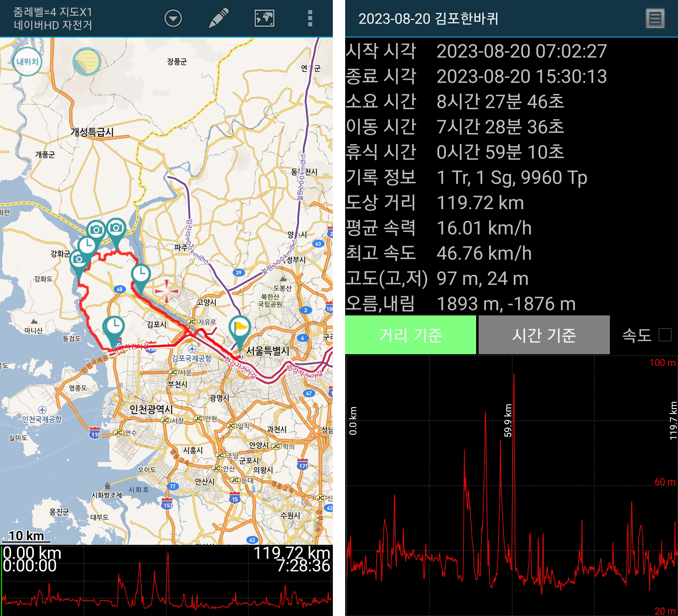Tap the 평균 속력 16.01 km/h row

(x=511, y=228)
